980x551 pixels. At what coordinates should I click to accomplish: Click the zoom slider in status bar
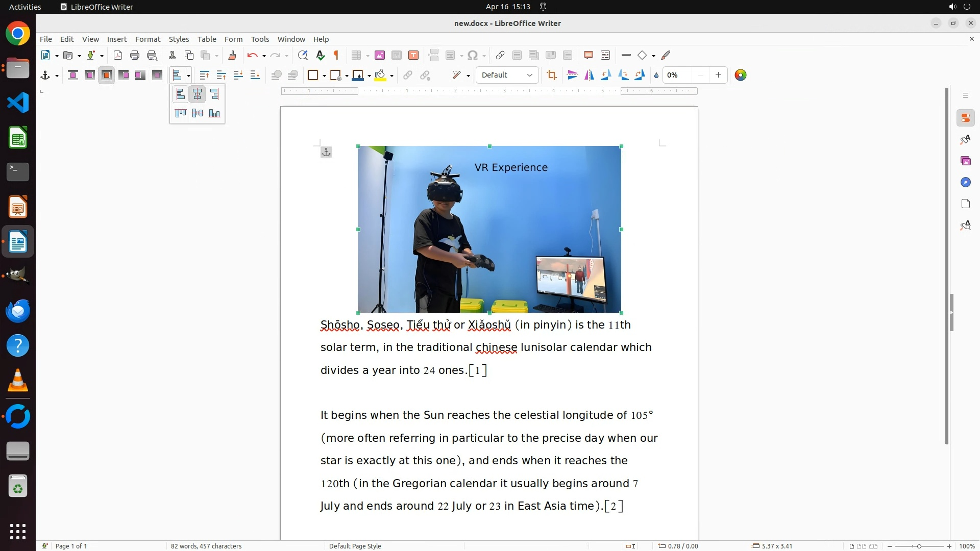pos(919,546)
